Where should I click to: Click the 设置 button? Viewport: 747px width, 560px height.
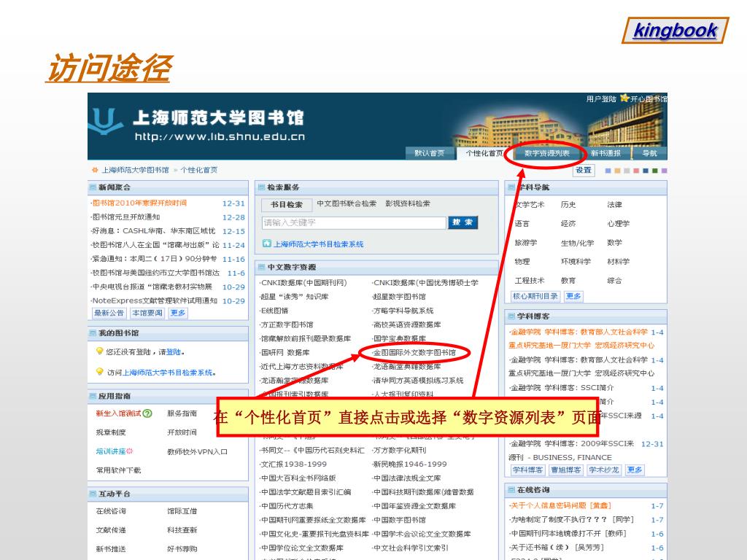[584, 170]
